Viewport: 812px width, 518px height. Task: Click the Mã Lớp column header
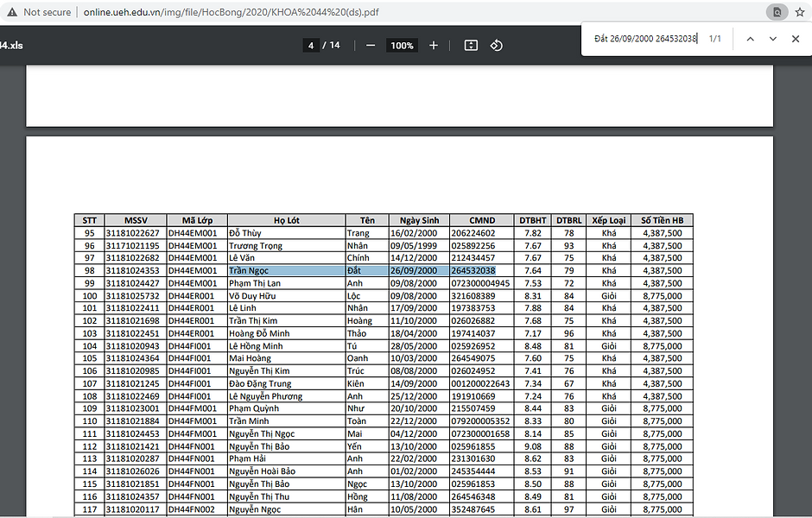[x=197, y=220]
